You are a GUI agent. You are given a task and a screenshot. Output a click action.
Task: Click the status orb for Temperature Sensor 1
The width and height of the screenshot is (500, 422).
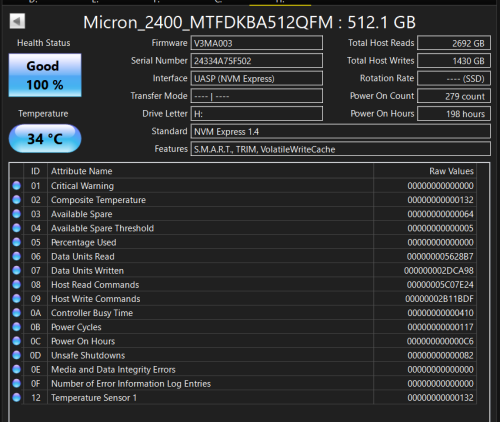[16, 398]
